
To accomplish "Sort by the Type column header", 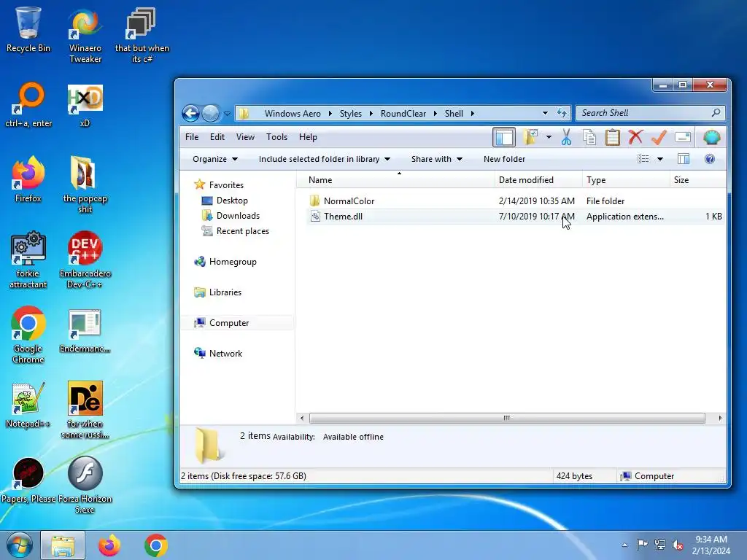I will click(626, 180).
